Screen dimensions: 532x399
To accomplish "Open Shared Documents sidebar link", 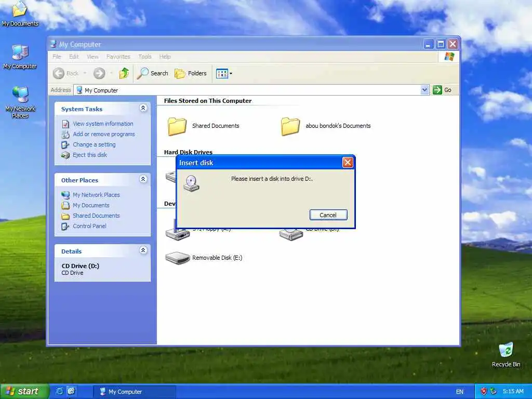I will [96, 216].
